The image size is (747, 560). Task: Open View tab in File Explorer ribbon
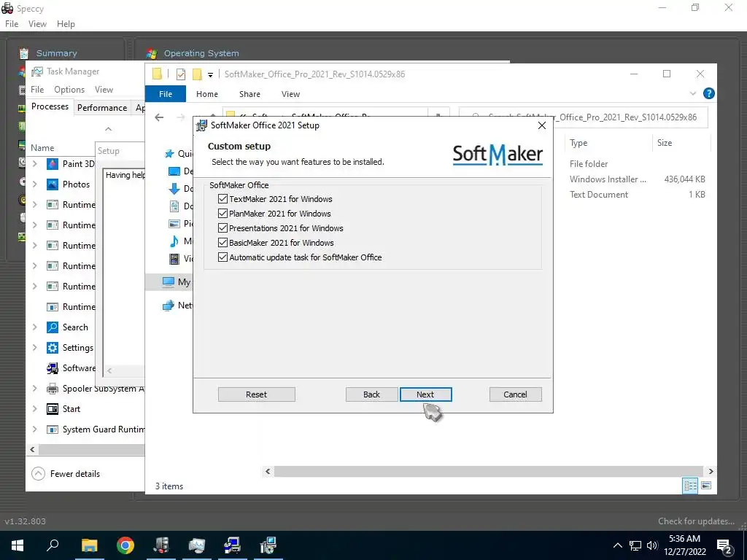(x=290, y=94)
